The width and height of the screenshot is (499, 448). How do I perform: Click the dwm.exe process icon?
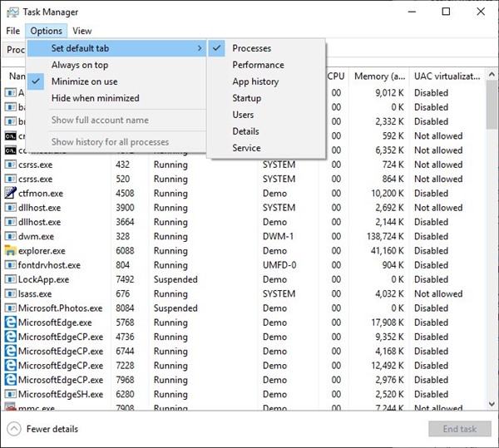(11, 236)
